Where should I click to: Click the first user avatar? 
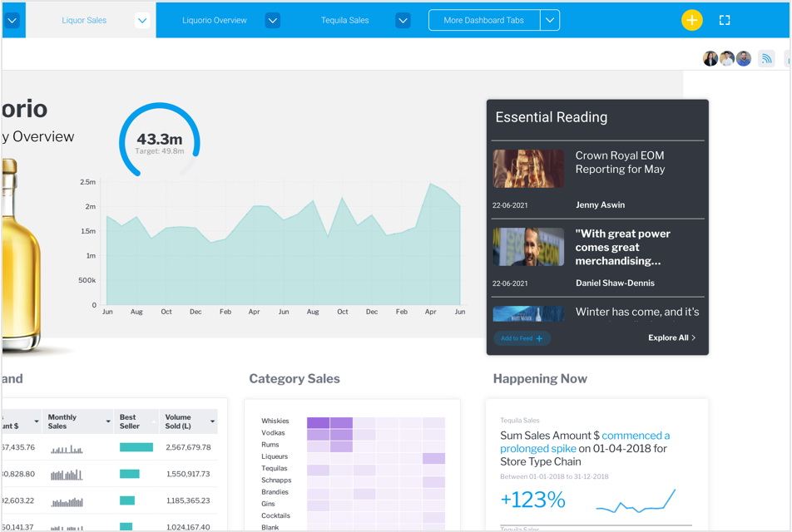coord(710,59)
